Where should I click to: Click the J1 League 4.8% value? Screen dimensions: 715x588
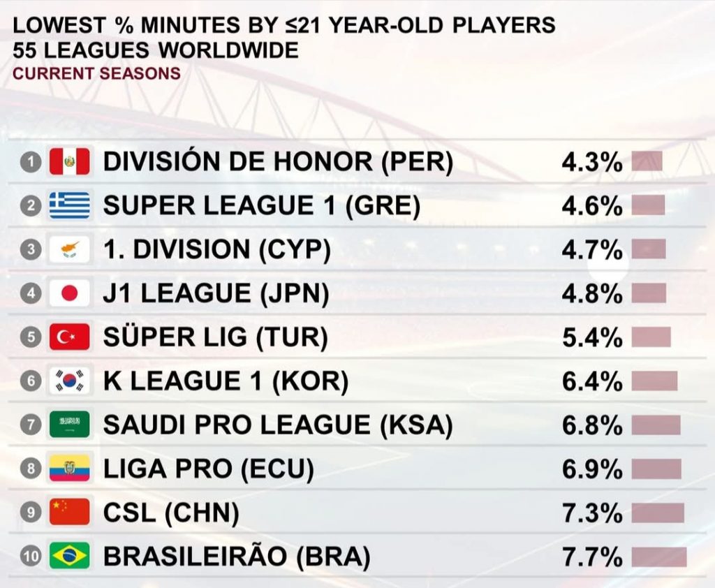click(x=591, y=294)
